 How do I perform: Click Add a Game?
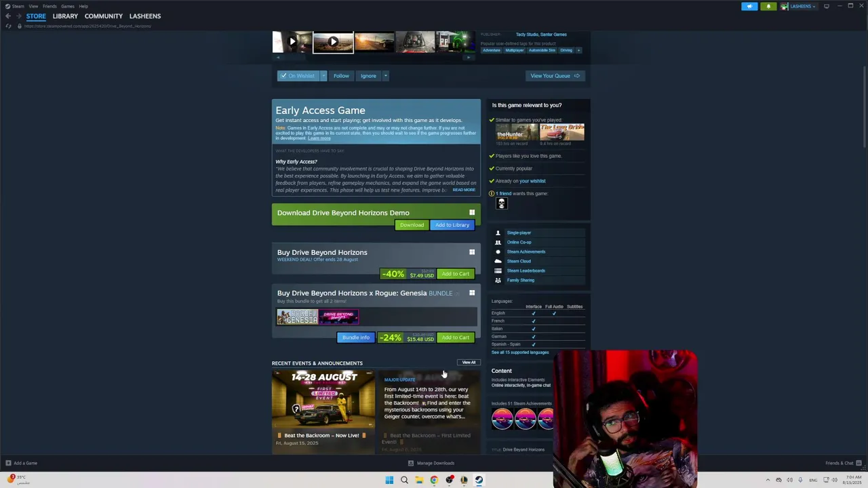[x=21, y=463]
